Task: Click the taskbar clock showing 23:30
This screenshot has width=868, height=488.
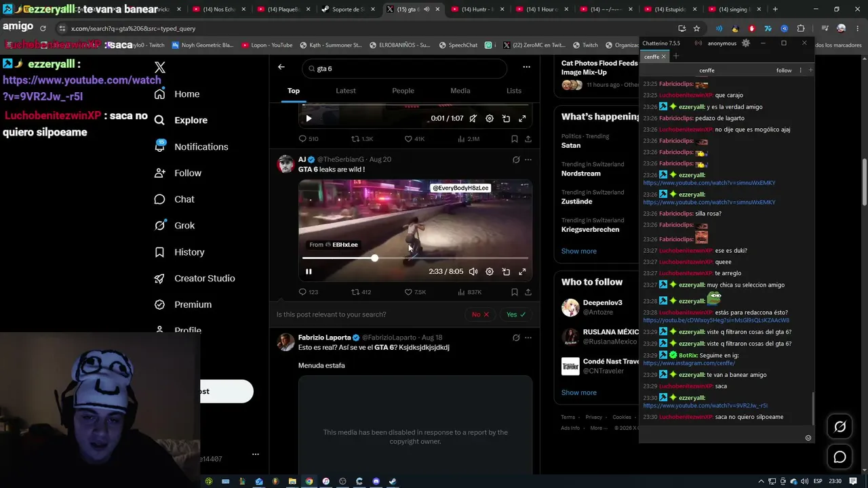Action: pos(835,482)
